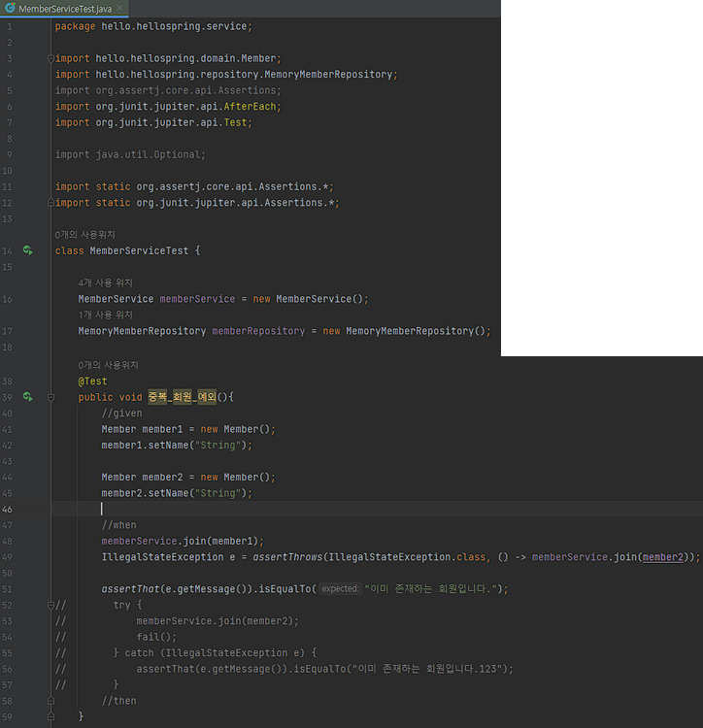Click the method name 중복_회원_예외
Screen dimensions: 703x728
click(182, 397)
